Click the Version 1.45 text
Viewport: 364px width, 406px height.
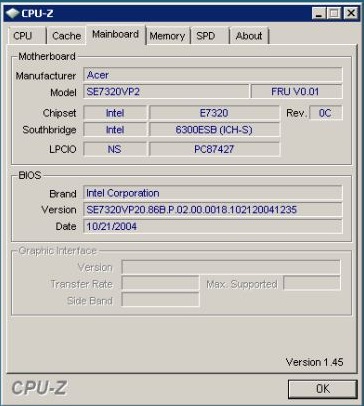[314, 362]
